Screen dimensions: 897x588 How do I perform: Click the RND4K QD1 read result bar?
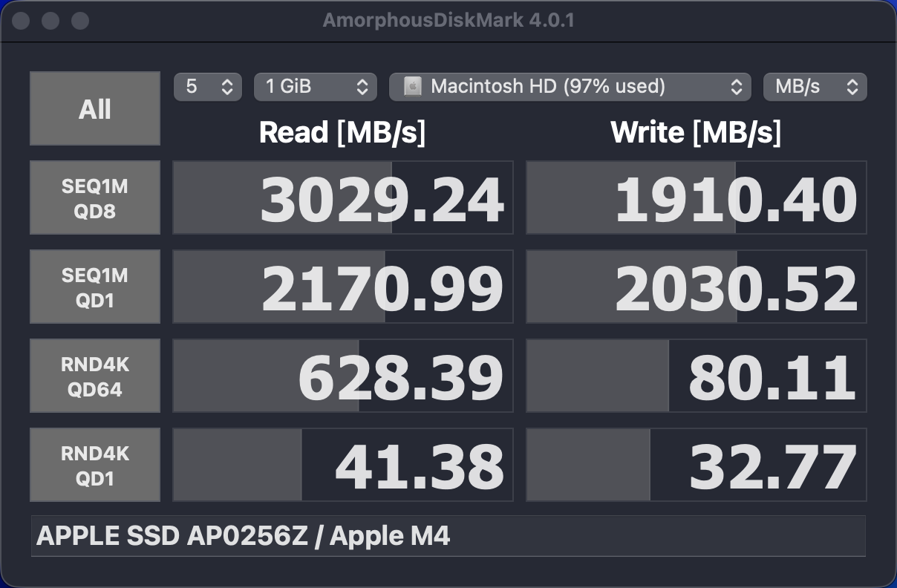(343, 464)
